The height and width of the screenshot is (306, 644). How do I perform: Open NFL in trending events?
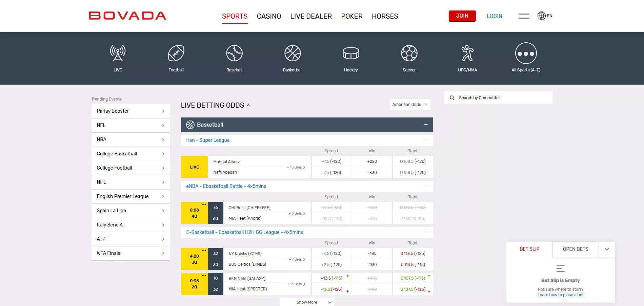(x=130, y=125)
